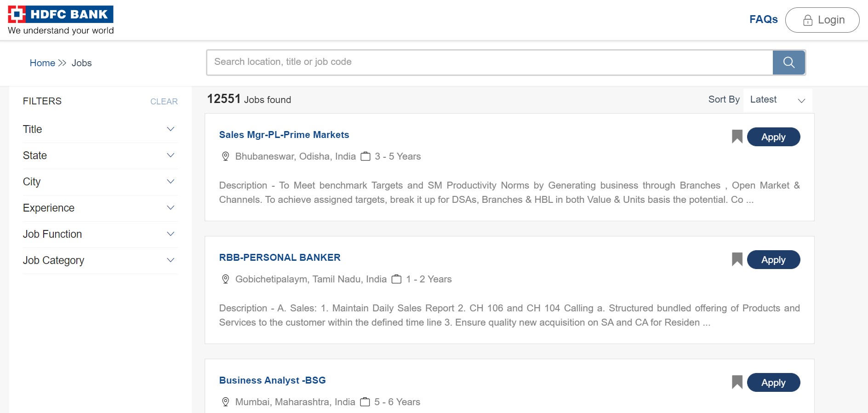
Task: Click the location pin beside Mumbai
Action: [225, 402]
